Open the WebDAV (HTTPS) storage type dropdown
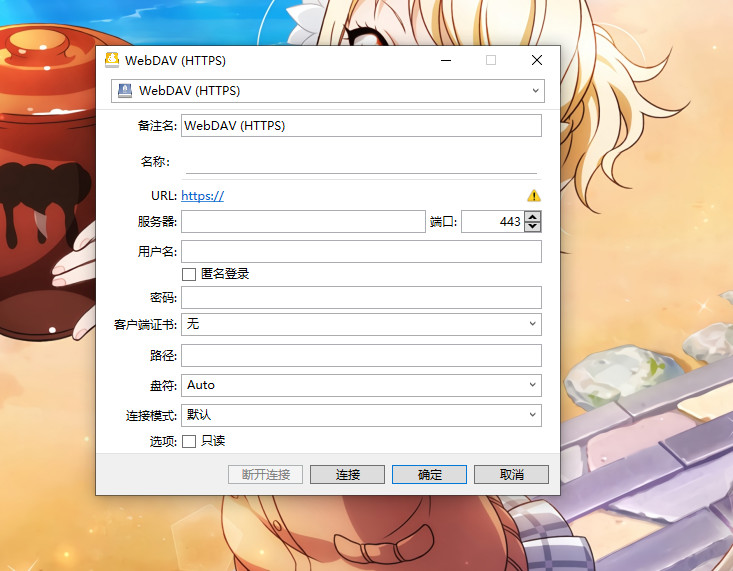This screenshot has width=733, height=571. tap(328, 91)
